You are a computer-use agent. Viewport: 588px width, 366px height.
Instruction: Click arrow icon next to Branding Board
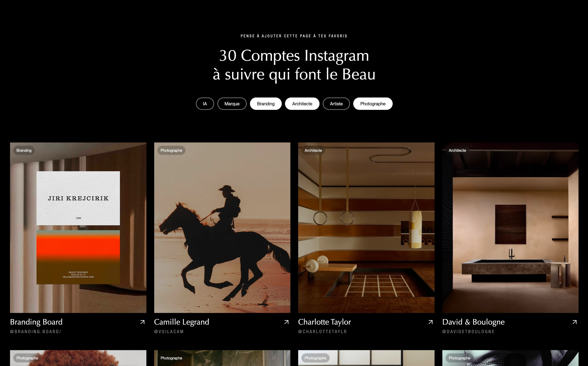[x=143, y=322]
